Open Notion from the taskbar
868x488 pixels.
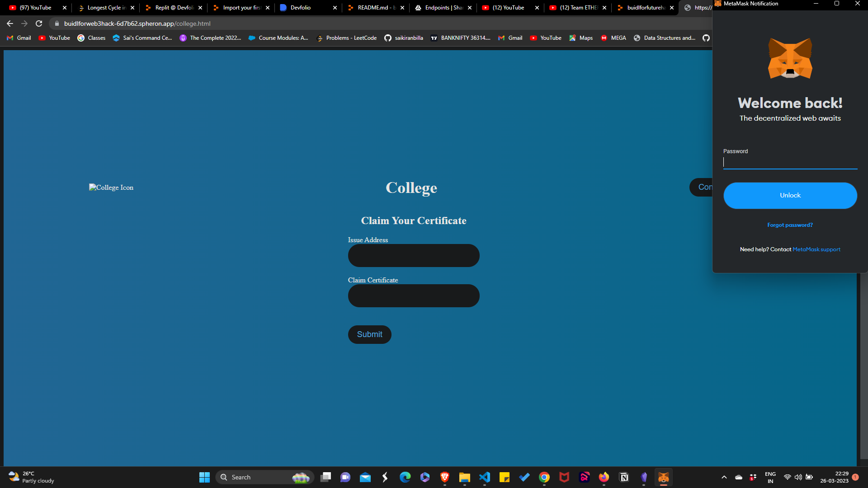(x=624, y=477)
